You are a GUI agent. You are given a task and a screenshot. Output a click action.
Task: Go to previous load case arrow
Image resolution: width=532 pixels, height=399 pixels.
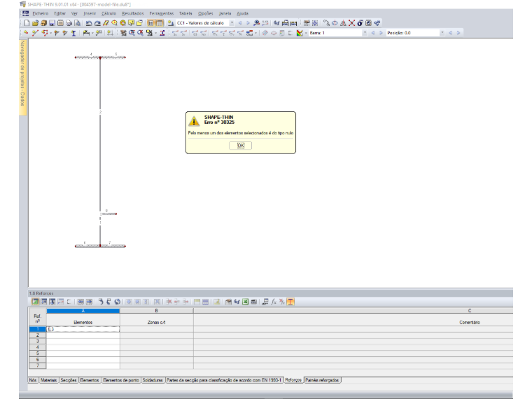(240, 23)
